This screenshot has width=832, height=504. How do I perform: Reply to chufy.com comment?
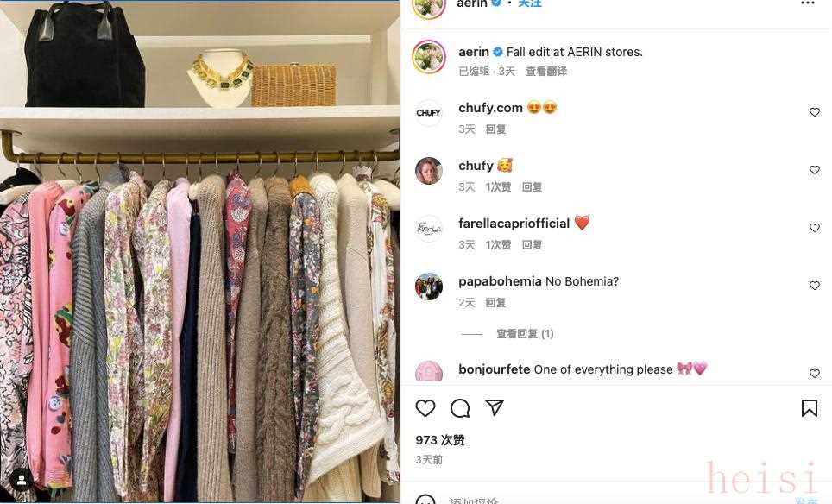click(495, 129)
